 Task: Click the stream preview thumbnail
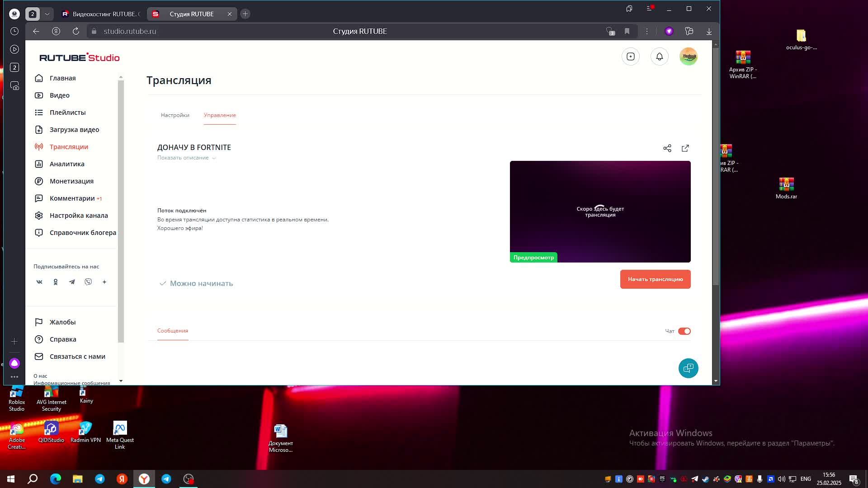click(600, 211)
